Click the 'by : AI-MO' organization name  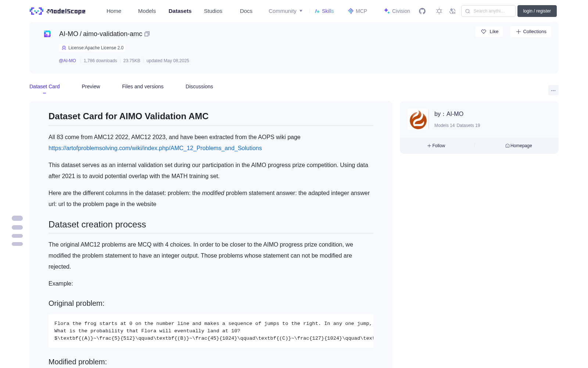click(x=449, y=114)
